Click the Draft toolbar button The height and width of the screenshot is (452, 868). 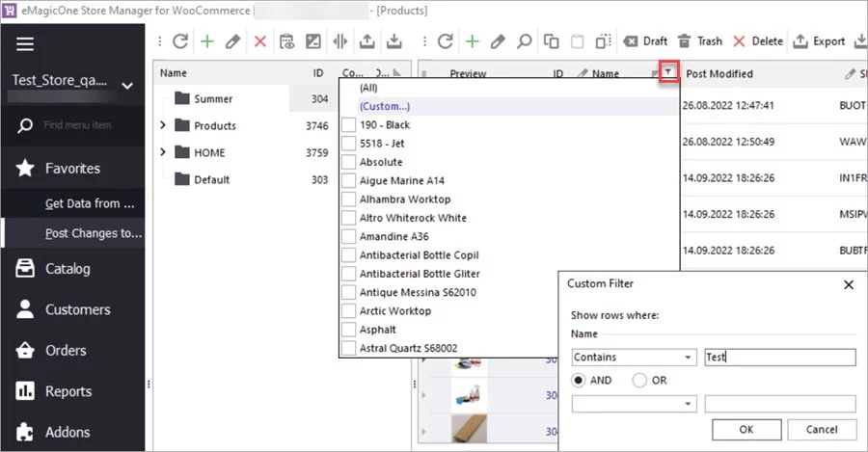point(645,41)
